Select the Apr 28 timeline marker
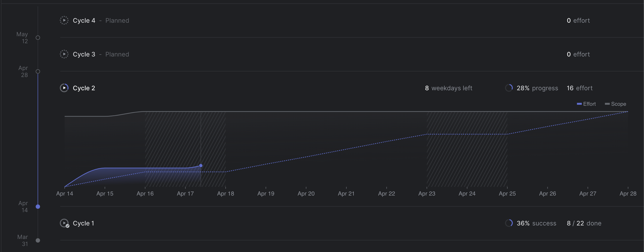 click(x=38, y=71)
